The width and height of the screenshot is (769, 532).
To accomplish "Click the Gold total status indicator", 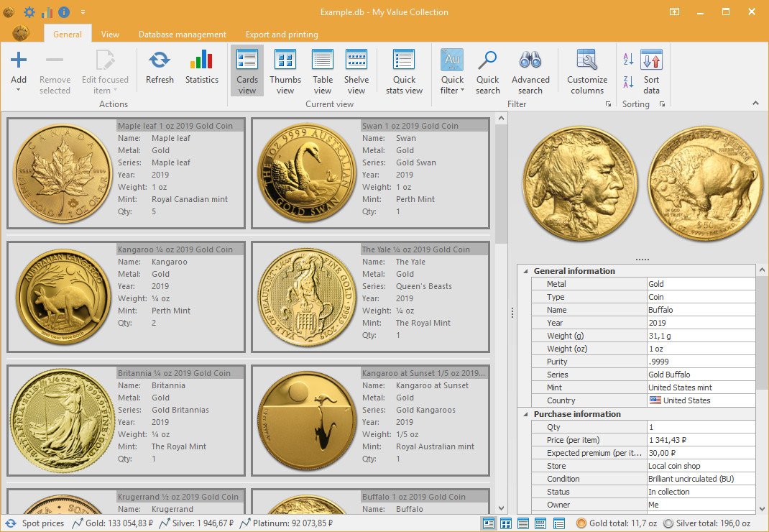I will click(617, 523).
